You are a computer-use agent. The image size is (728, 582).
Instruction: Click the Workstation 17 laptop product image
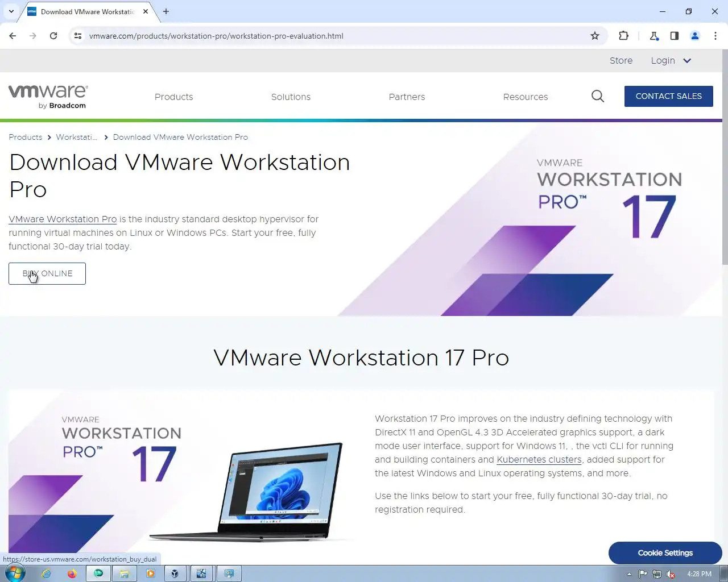[x=182, y=472]
